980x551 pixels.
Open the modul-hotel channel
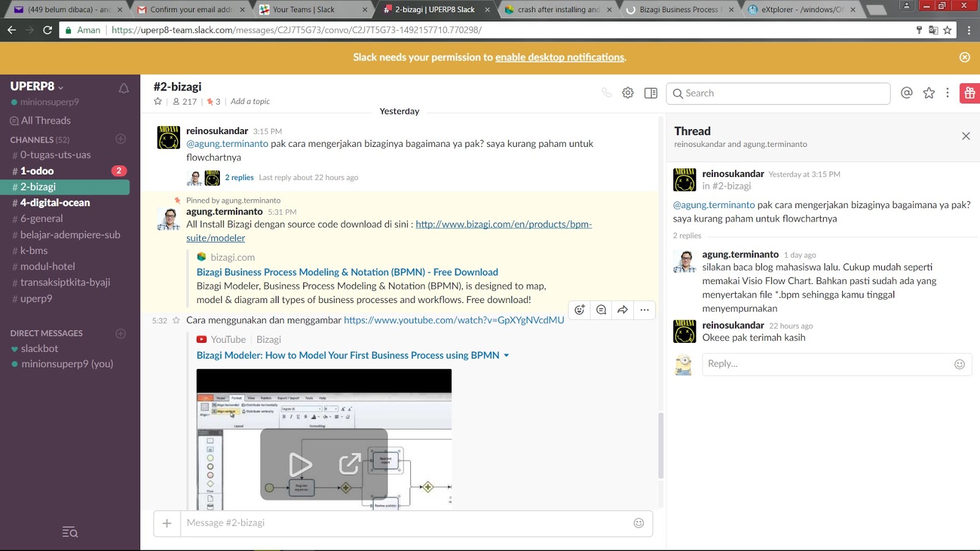(48, 266)
